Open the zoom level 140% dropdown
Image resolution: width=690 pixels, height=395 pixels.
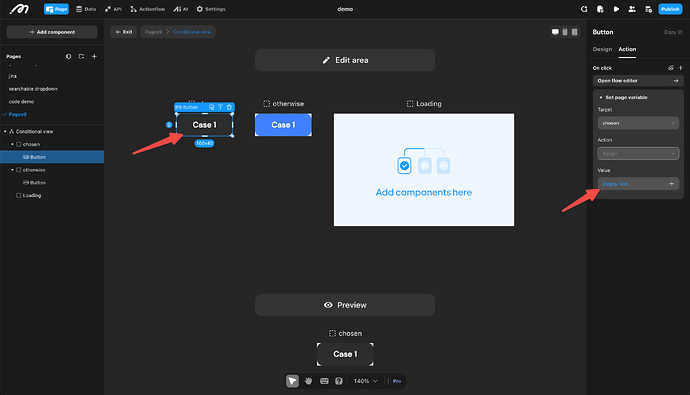(366, 381)
